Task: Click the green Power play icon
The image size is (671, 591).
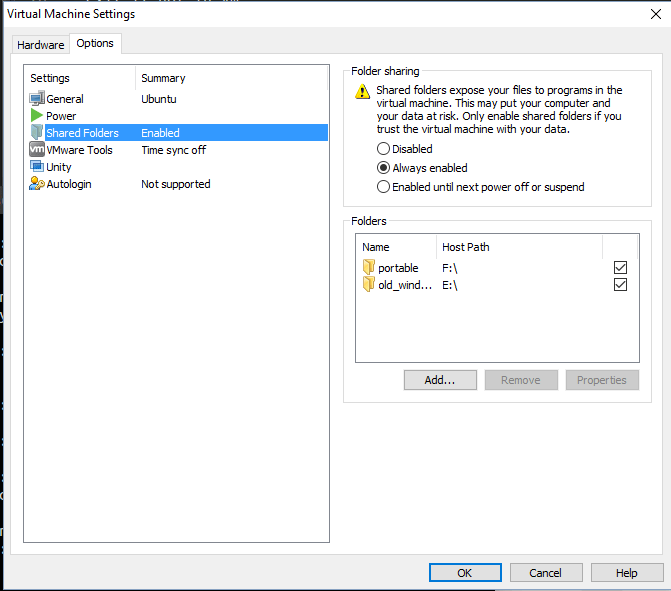Action: (37, 116)
